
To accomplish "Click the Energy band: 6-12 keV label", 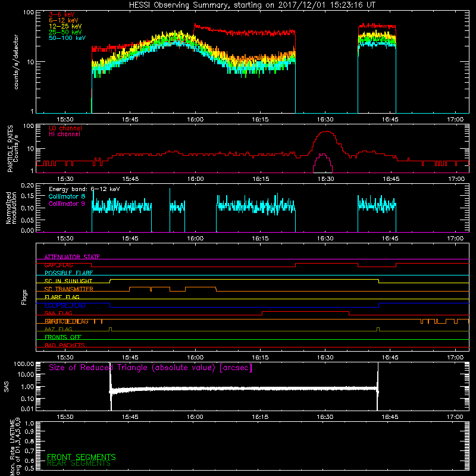I will tap(84, 189).
